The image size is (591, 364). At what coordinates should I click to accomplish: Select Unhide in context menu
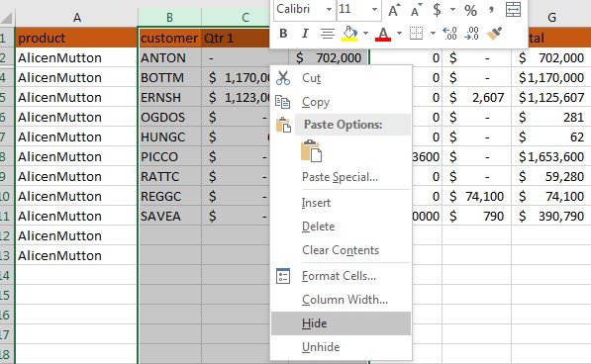click(342, 347)
